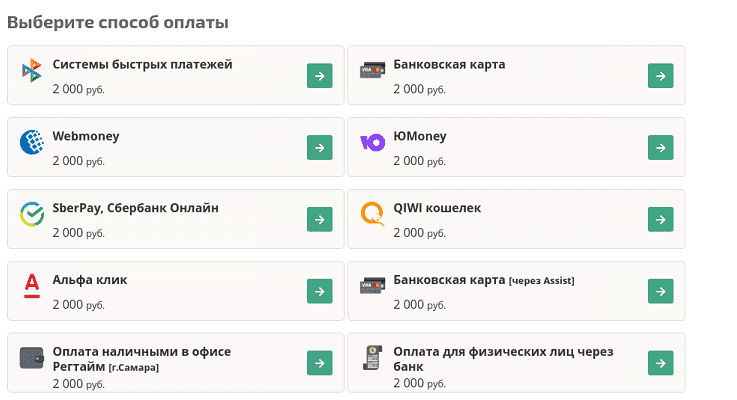737x400 pixels.
Task: Click the Webmoney globe logo
Action: coord(32,142)
